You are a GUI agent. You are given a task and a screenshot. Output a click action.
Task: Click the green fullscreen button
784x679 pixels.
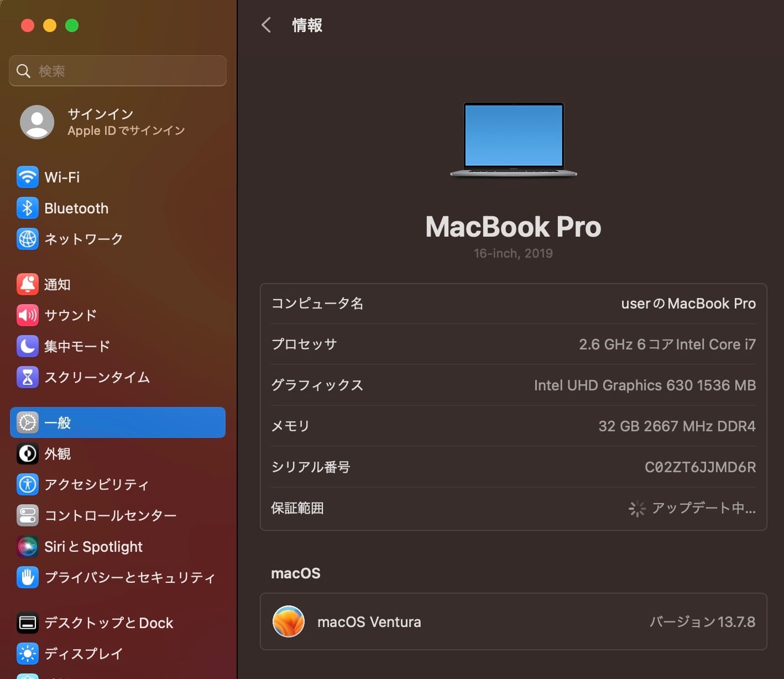point(72,25)
